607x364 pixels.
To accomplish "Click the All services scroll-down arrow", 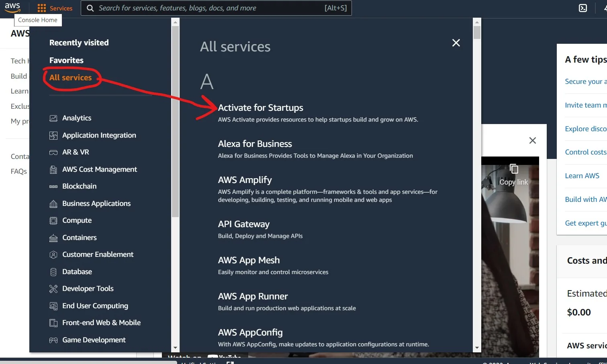I will (x=477, y=348).
